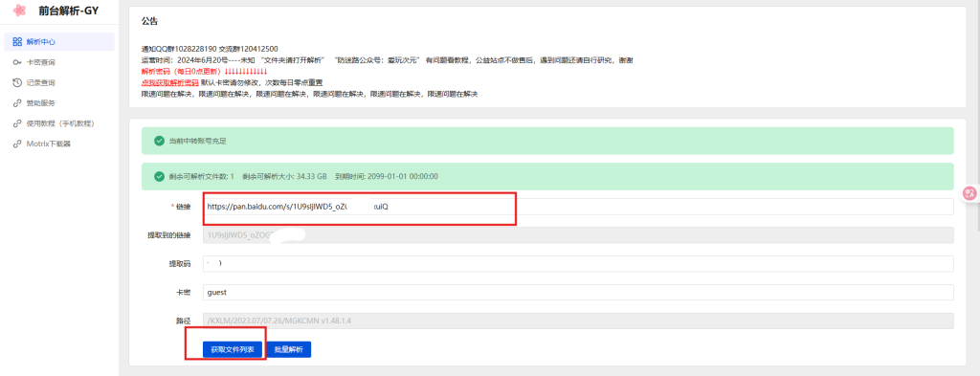Click the clock icon beside 记录查询

[x=17, y=82]
